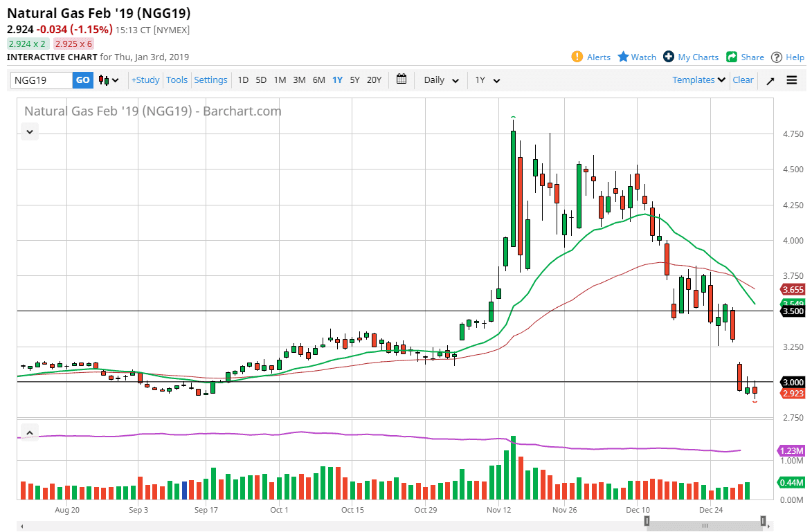The width and height of the screenshot is (812, 532).
Task: Add chart via My Charts plus icon
Action: pos(669,57)
